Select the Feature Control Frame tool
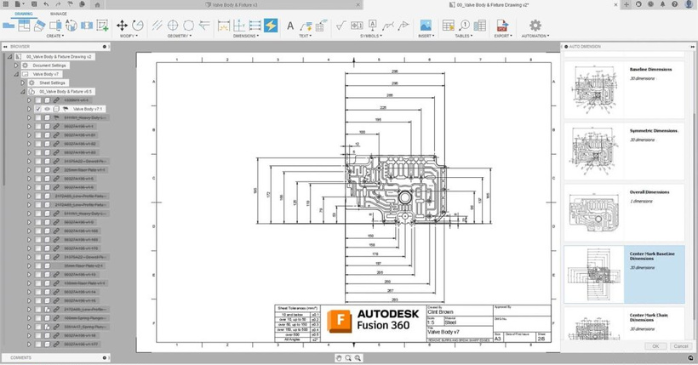This screenshot has width=698, height=365. tap(357, 25)
